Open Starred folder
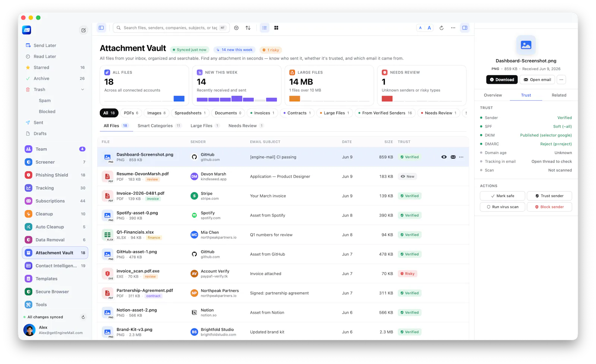 point(55,67)
